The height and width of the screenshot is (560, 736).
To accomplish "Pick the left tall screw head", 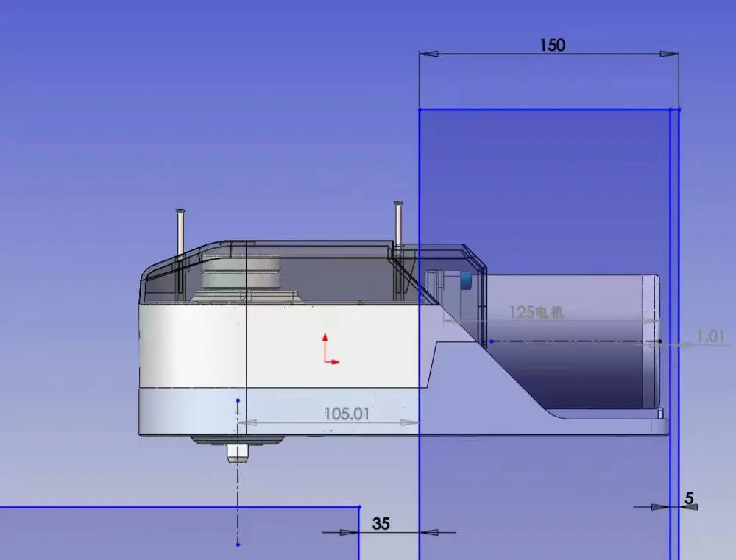I will coord(180,211).
